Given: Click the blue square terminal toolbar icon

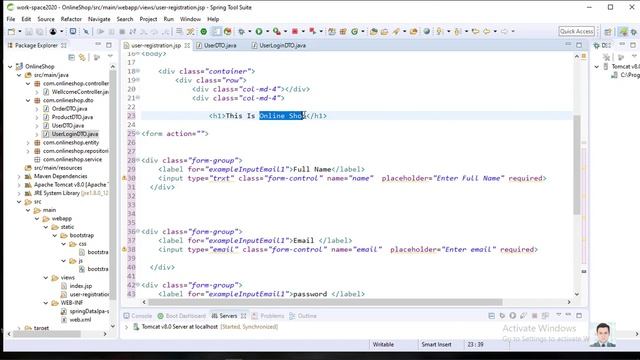Looking at the screenshot, I should pyautogui.click(x=73, y=31).
